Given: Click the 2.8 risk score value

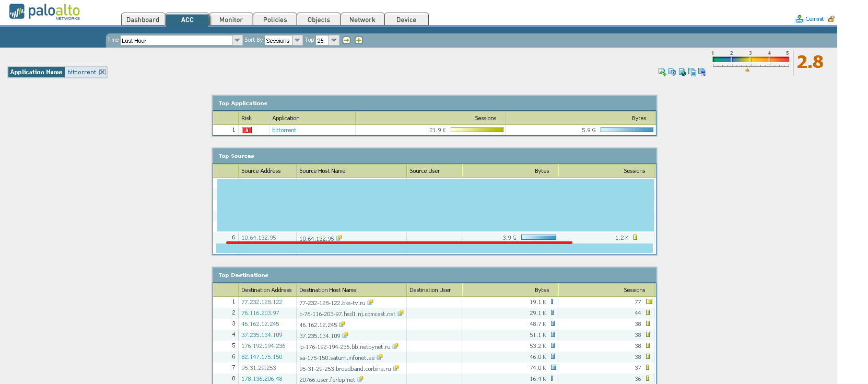Looking at the screenshot, I should pyautogui.click(x=810, y=62).
